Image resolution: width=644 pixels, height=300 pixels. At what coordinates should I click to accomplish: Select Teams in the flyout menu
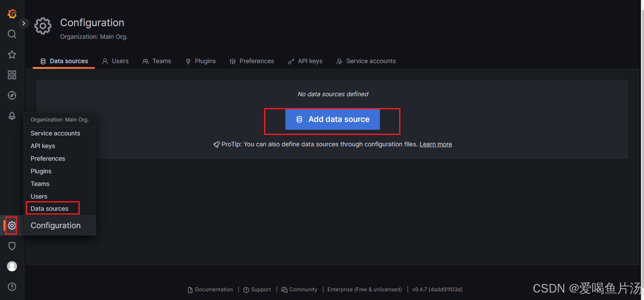tap(60, 184)
